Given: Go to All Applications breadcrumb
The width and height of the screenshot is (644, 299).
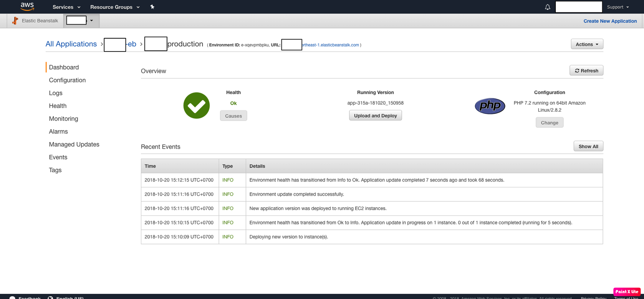Looking at the screenshot, I should coord(71,44).
